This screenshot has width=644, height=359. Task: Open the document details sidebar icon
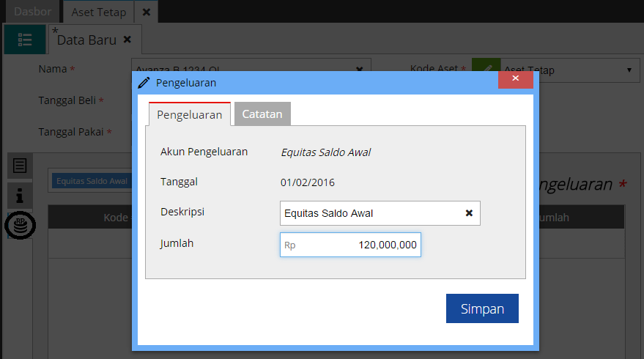pos(20,166)
